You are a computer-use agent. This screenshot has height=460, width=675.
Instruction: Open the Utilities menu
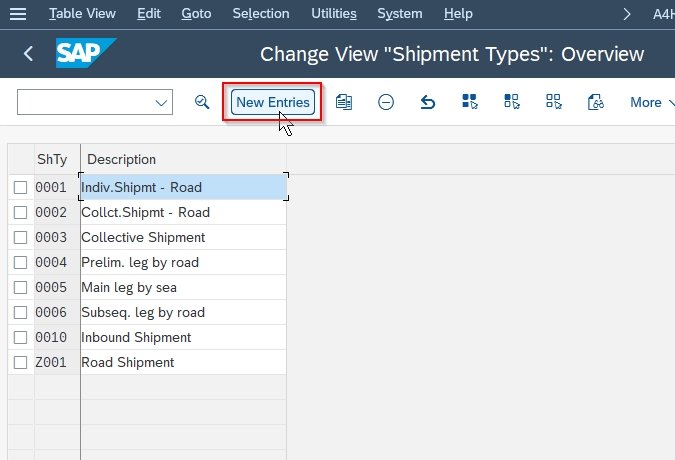334,14
